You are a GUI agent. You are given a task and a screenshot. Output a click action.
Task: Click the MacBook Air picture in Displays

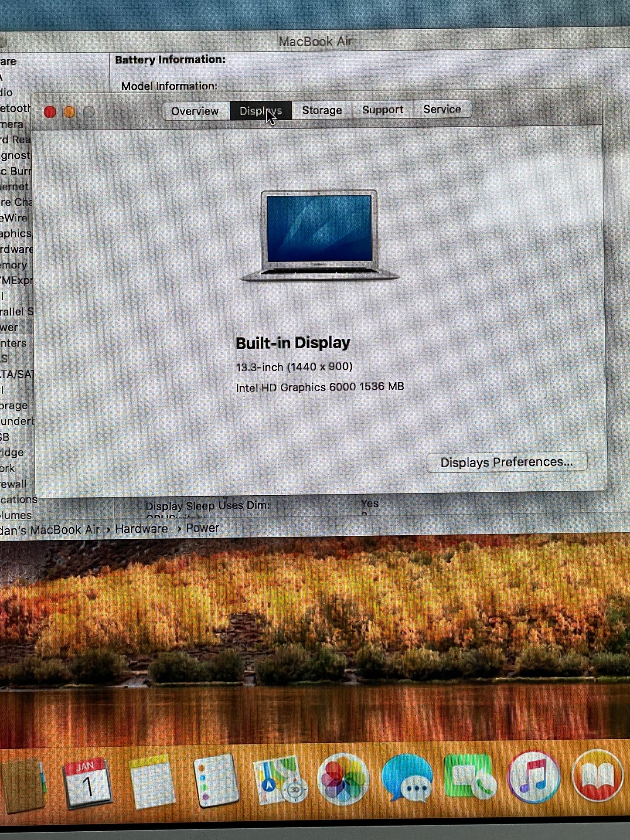320,235
